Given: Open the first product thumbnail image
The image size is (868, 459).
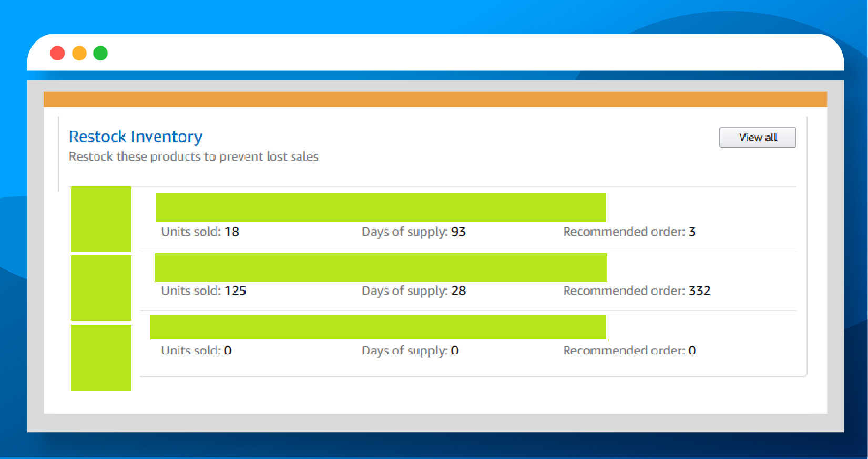Looking at the screenshot, I should click(101, 219).
